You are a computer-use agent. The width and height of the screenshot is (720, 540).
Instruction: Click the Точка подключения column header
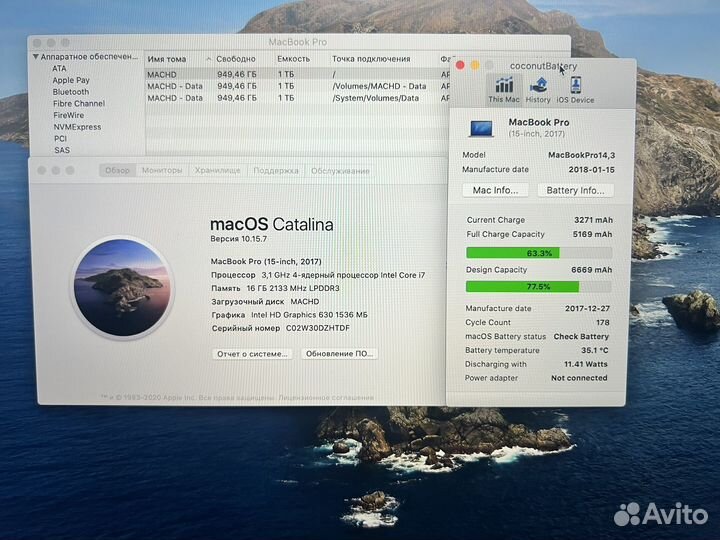click(371, 59)
